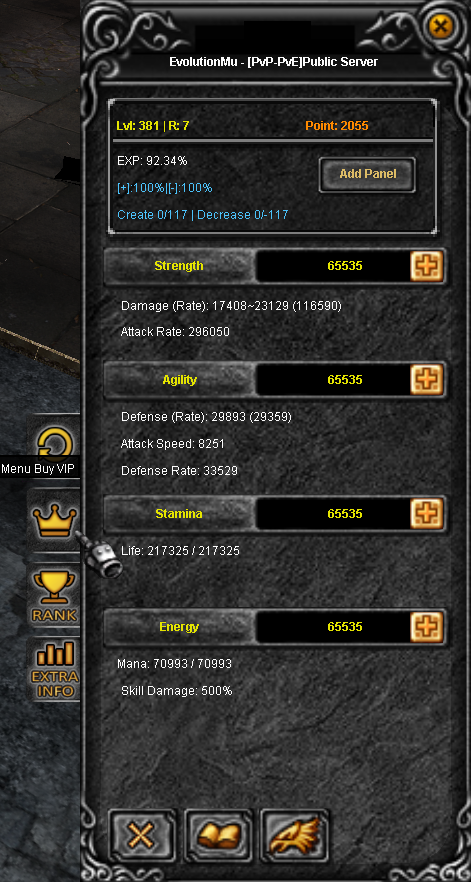
Task: Open the golden wing icon button
Action: pyautogui.click(x=295, y=836)
